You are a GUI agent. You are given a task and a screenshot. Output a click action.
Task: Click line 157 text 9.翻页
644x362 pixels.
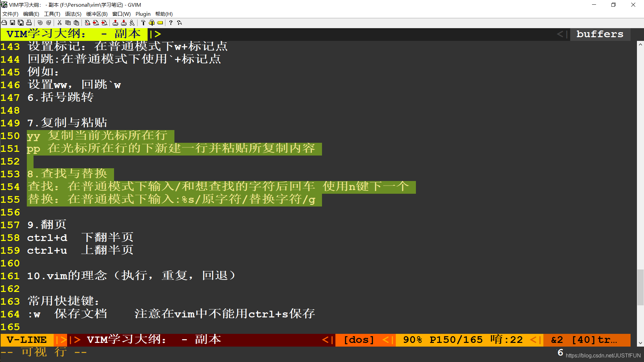pyautogui.click(x=47, y=225)
